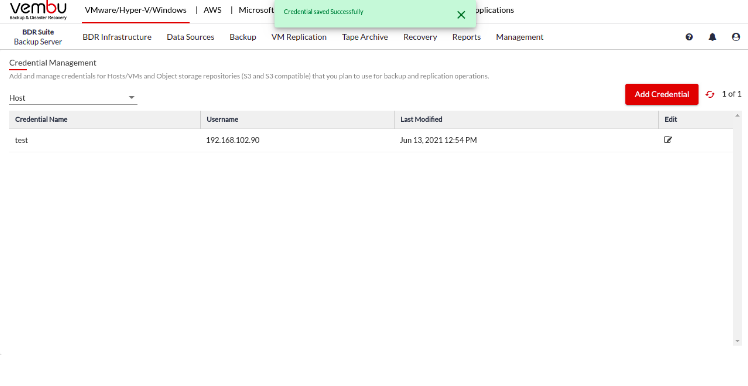The image size is (748, 386).
Task: Click the Credential Name column header
Action: click(104, 119)
